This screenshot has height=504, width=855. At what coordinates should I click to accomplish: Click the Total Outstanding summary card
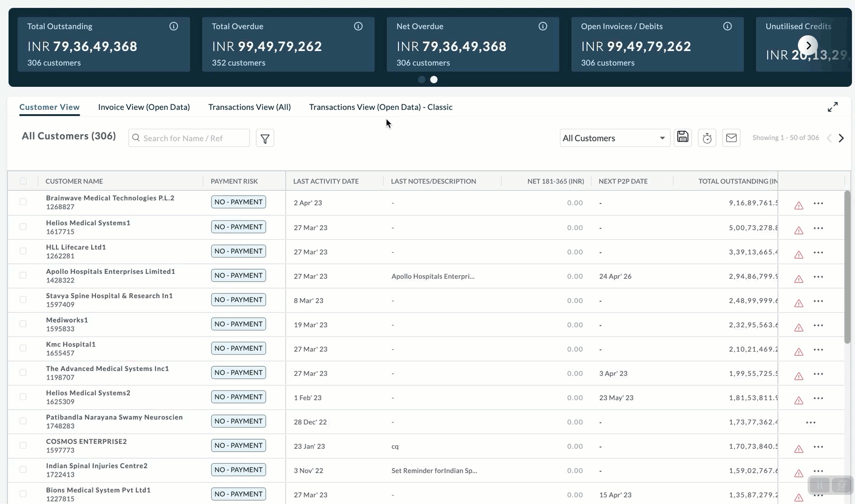[x=104, y=44]
